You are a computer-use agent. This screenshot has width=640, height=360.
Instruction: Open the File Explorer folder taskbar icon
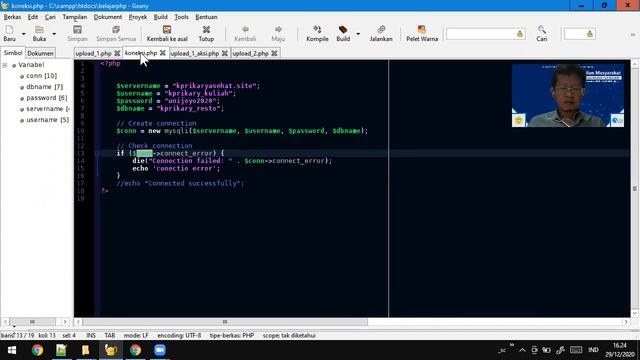85,350
